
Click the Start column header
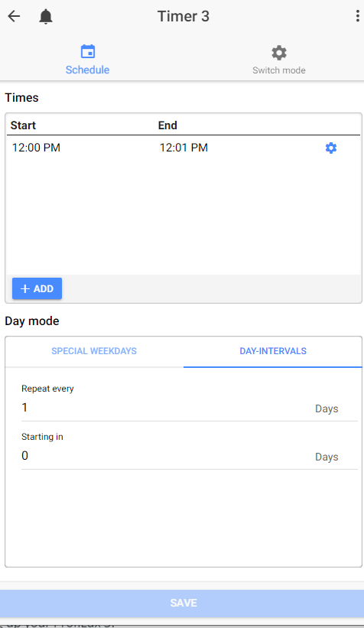[23, 125]
